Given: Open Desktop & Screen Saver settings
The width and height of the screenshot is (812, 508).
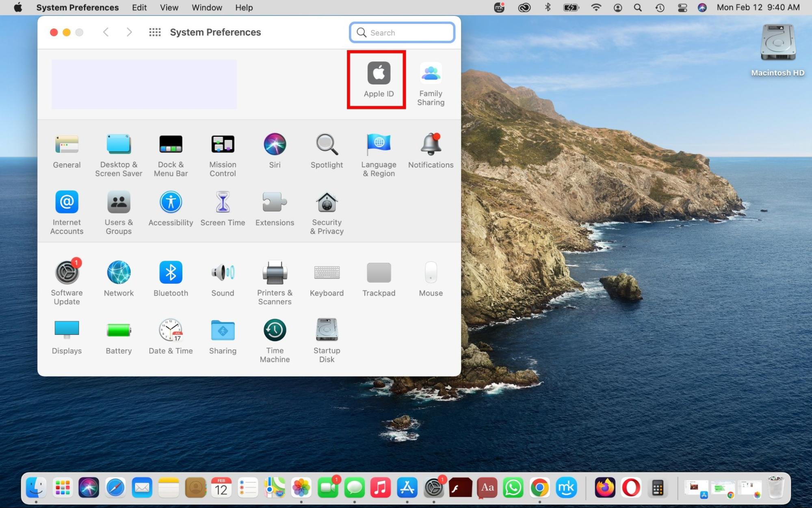Looking at the screenshot, I should [x=119, y=155].
